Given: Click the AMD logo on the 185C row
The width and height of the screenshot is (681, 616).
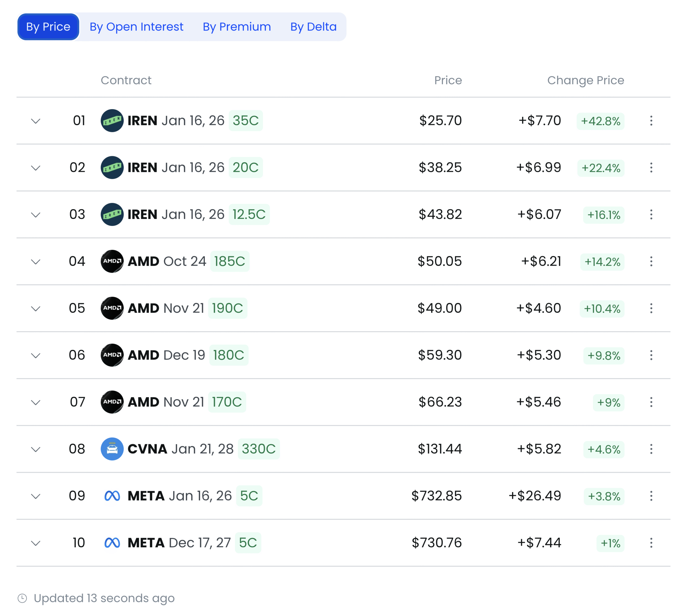Looking at the screenshot, I should (x=112, y=261).
